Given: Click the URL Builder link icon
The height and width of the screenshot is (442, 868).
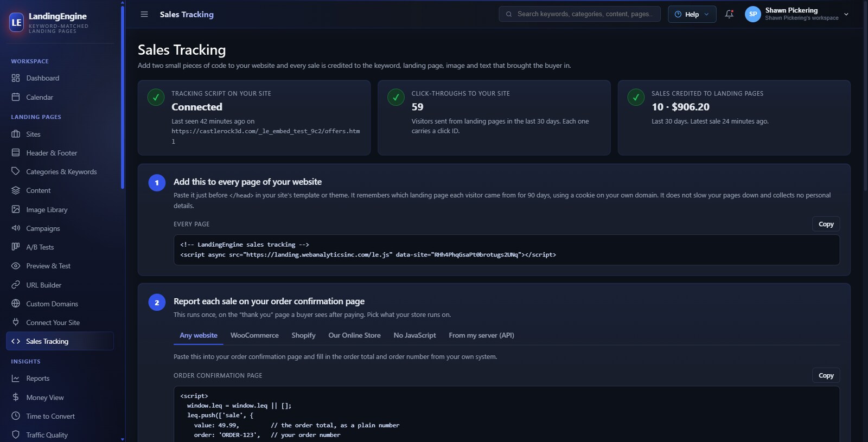Looking at the screenshot, I should click(16, 285).
